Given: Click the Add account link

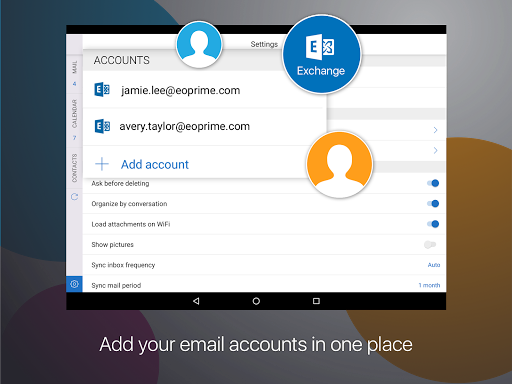Looking at the screenshot, I should [155, 164].
